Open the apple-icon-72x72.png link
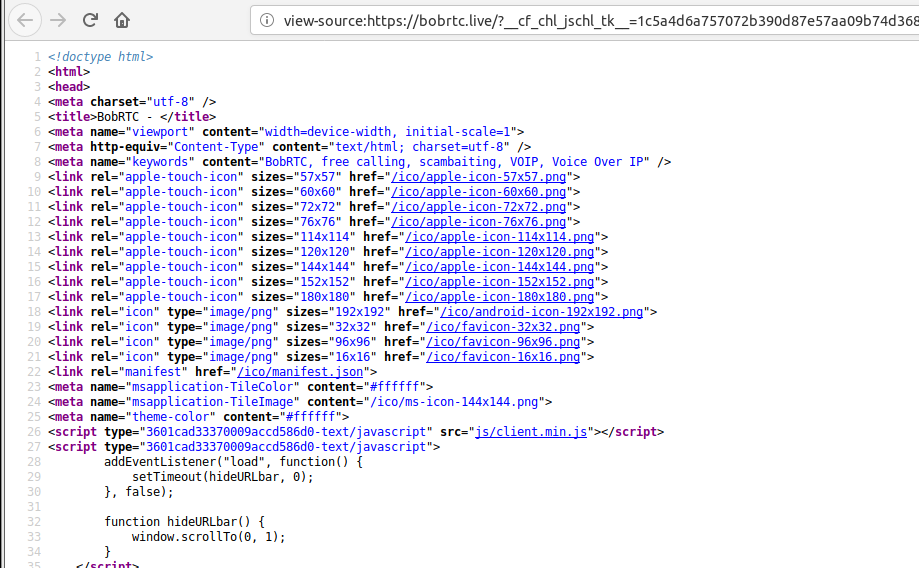The width and height of the screenshot is (919, 568). [479, 207]
